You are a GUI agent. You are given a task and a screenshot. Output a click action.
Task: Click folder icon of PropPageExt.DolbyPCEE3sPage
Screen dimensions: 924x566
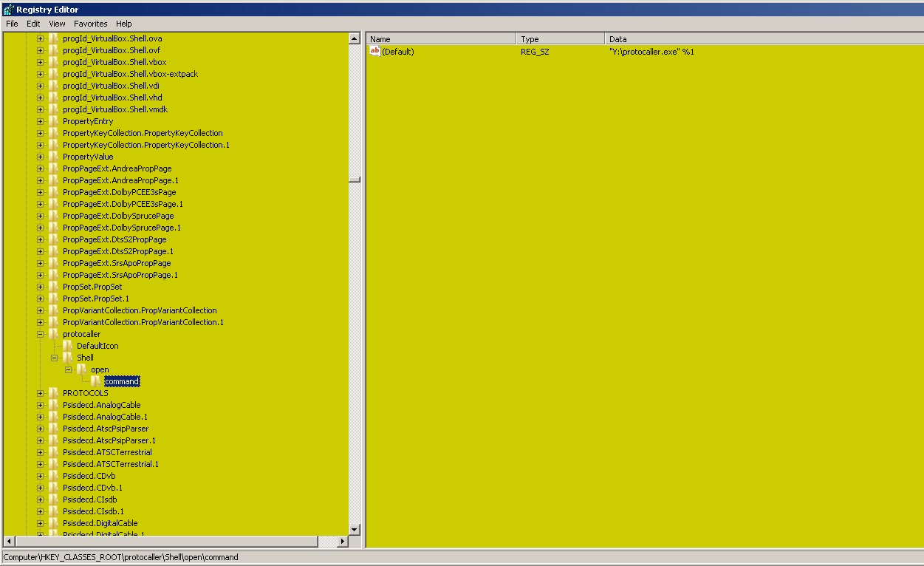[x=53, y=192]
